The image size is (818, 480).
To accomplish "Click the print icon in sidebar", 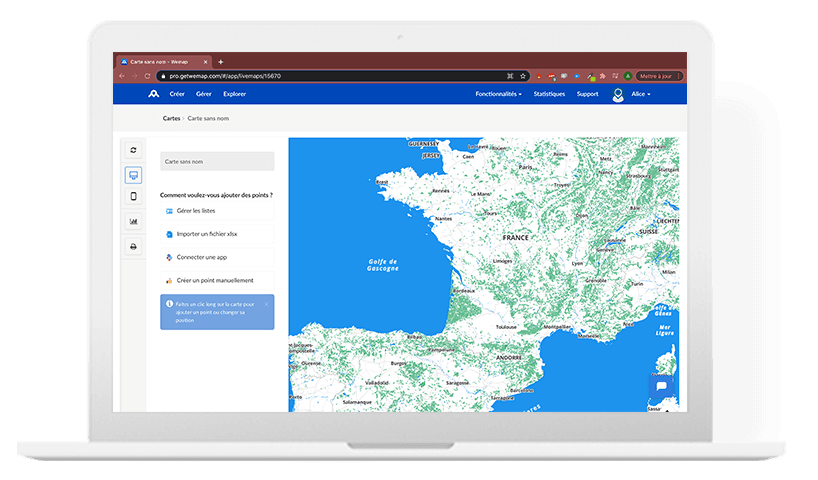I will pyautogui.click(x=134, y=246).
